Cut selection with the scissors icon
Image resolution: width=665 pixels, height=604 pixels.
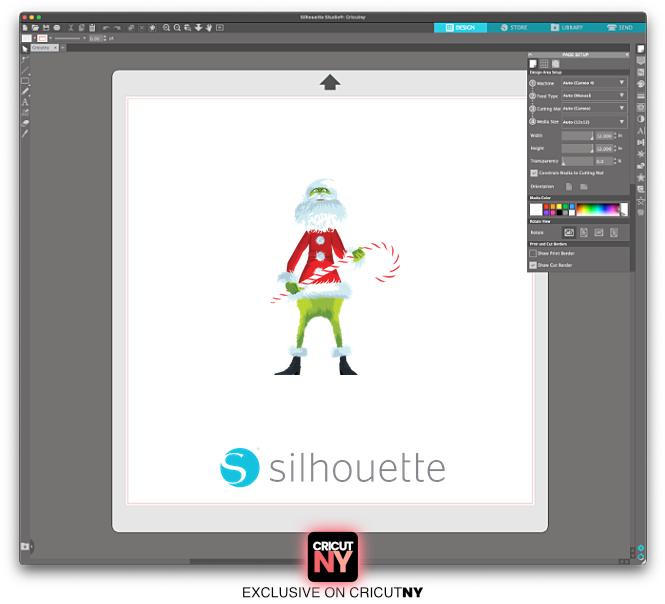(x=70, y=28)
